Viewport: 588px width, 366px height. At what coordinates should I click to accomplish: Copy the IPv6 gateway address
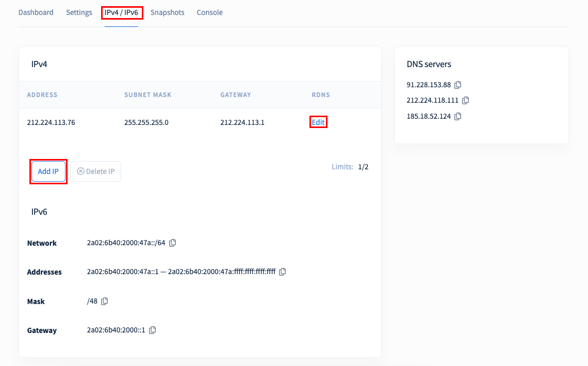click(152, 330)
